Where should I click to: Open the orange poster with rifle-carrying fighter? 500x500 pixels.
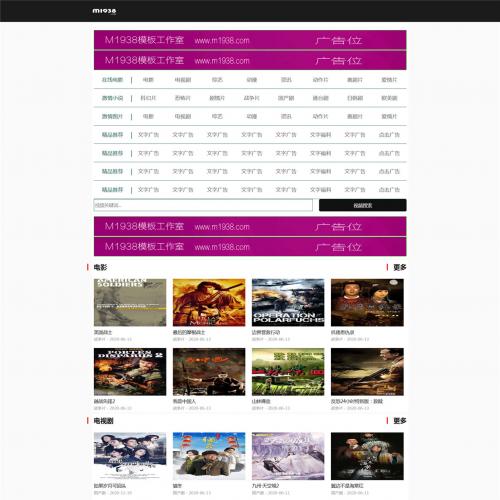pos(209,302)
